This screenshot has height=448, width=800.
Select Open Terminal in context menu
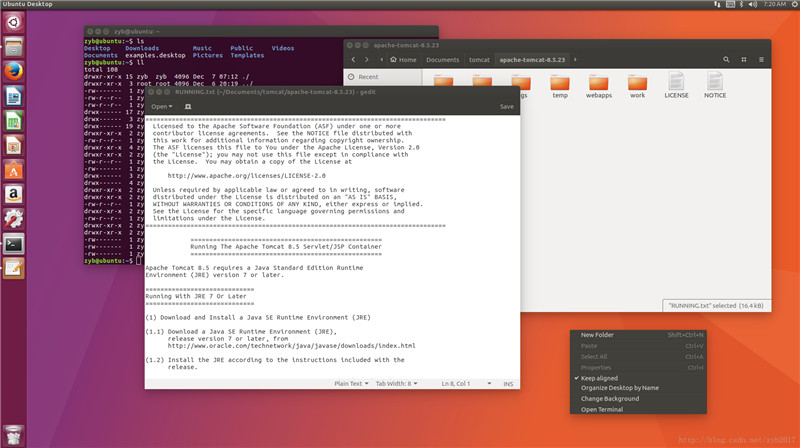point(603,409)
